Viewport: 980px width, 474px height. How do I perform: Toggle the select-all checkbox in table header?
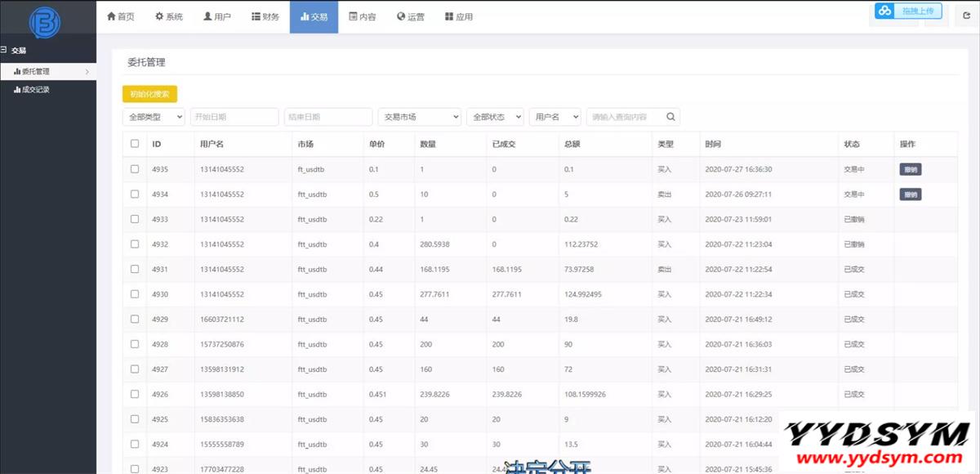135,144
